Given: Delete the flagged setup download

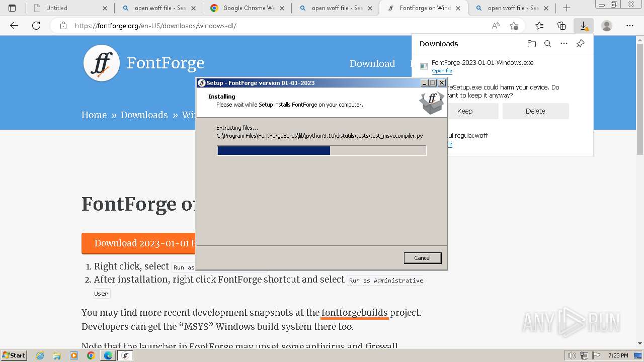Looking at the screenshot, I should [535, 111].
